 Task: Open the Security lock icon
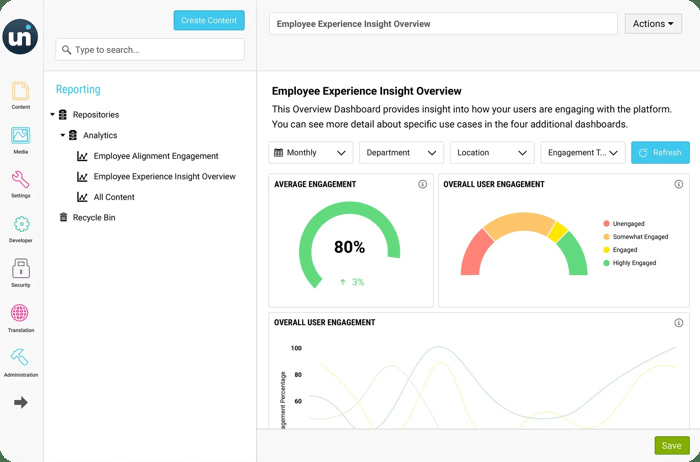click(x=21, y=268)
